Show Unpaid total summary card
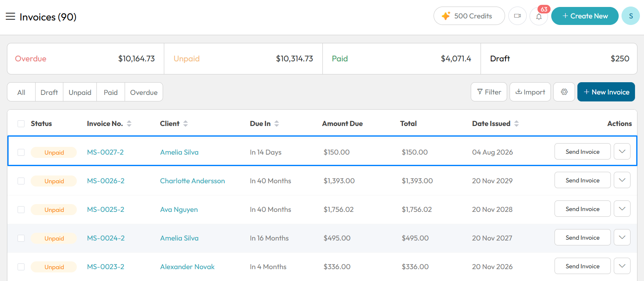The height and width of the screenshot is (281, 644). tap(243, 58)
